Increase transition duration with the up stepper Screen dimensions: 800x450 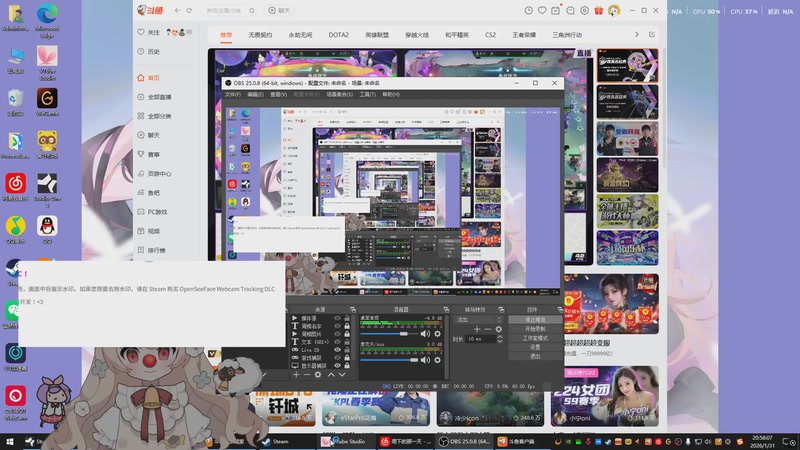coord(499,337)
